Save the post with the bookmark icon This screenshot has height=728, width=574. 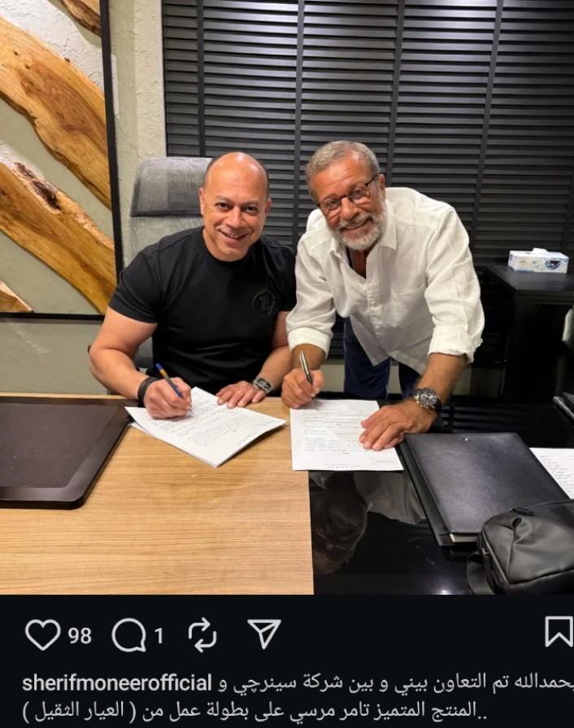tap(559, 631)
